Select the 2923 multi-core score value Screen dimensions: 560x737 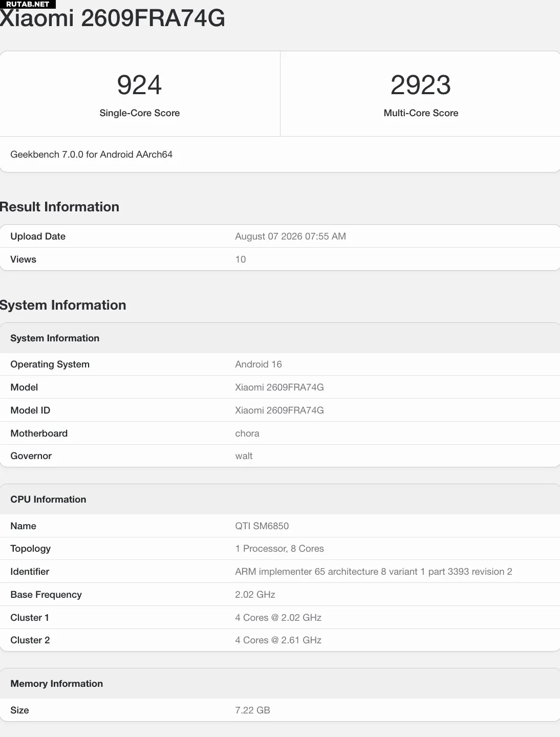(421, 85)
